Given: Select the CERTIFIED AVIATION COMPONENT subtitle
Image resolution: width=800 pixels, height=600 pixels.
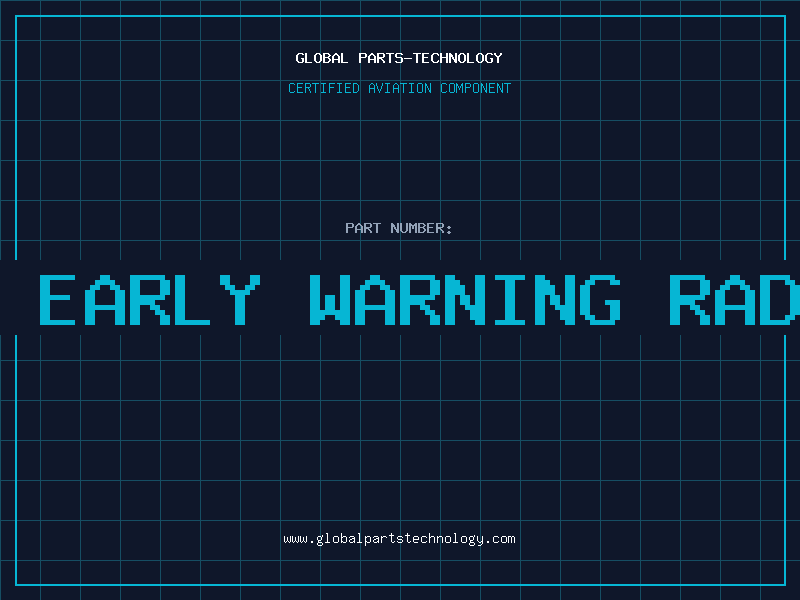Looking at the screenshot, I should coord(399,88).
